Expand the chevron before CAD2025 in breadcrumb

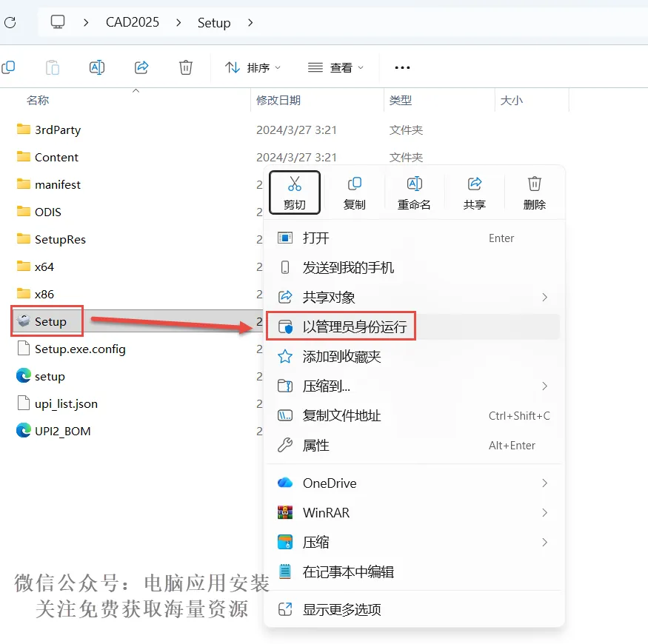pyautogui.click(x=86, y=23)
